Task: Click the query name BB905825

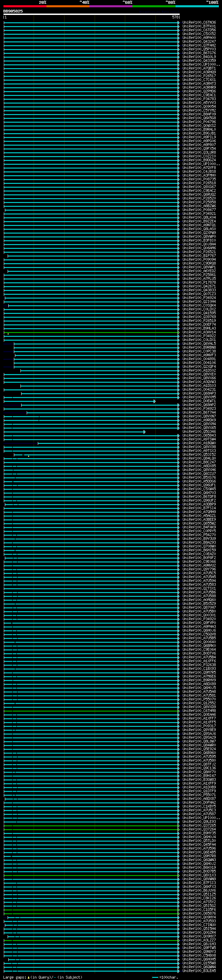Action: coord(13,11)
